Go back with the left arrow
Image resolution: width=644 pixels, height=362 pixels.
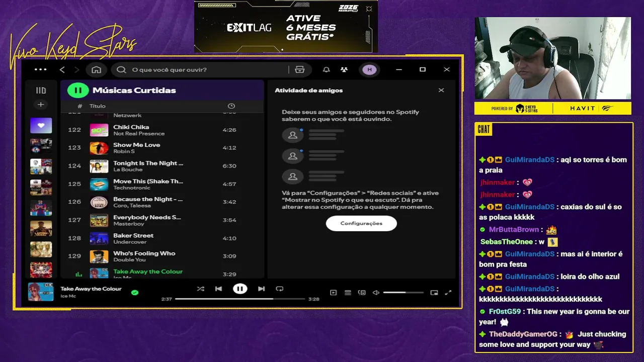(62, 69)
